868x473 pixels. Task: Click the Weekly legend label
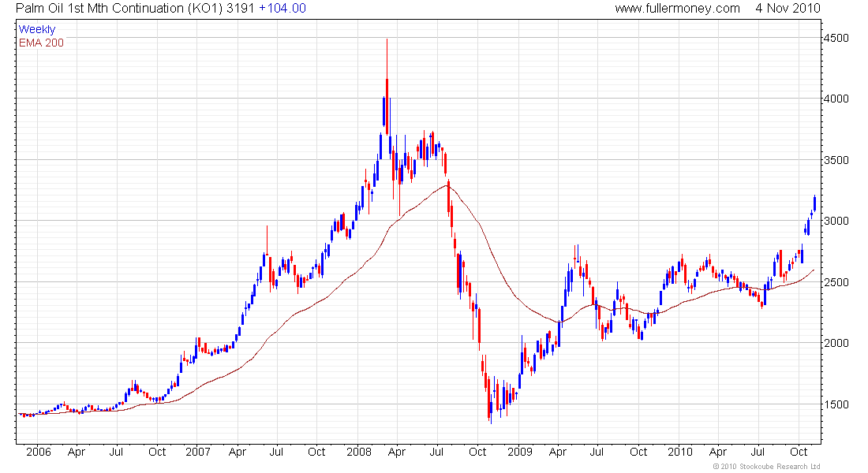point(37,29)
